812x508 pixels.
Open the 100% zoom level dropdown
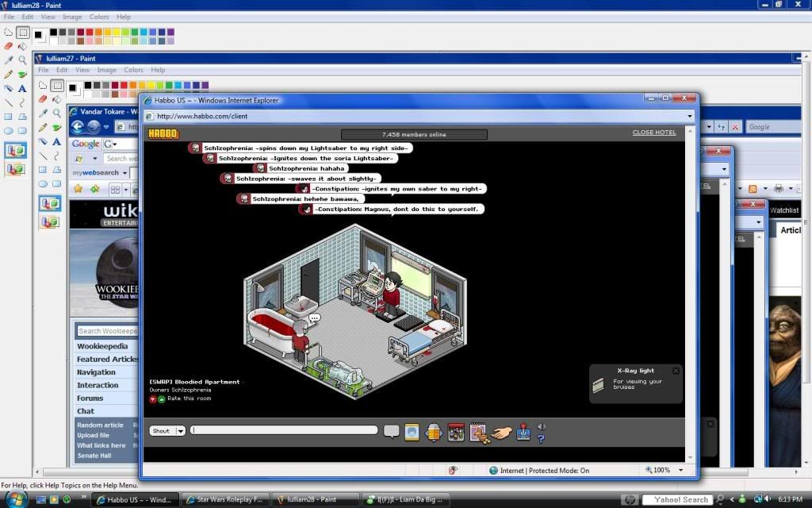coord(679,470)
